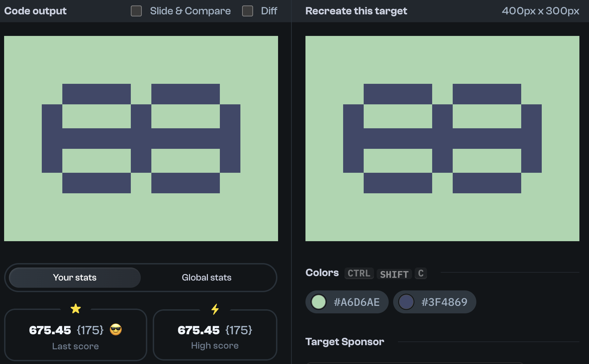Click the dark blue circle swatch in Colors
589x364 pixels.
[406, 302]
